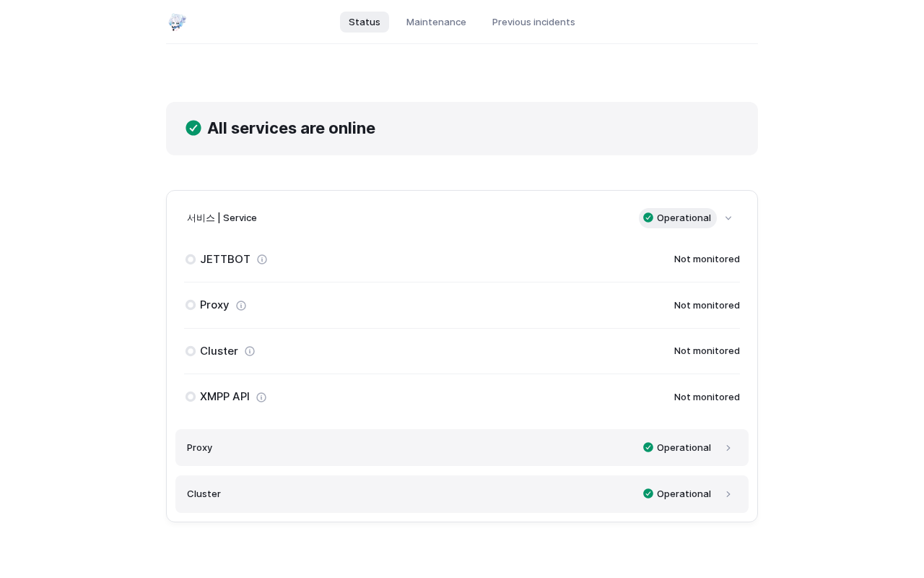The image size is (924, 578).
Task: Click the Proxy monitor status circle
Action: coord(191,305)
